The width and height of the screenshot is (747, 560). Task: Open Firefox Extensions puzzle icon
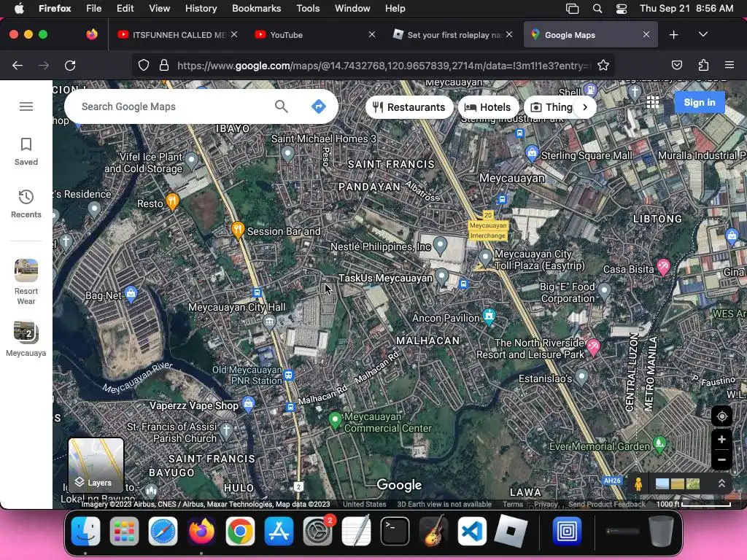[x=703, y=65]
